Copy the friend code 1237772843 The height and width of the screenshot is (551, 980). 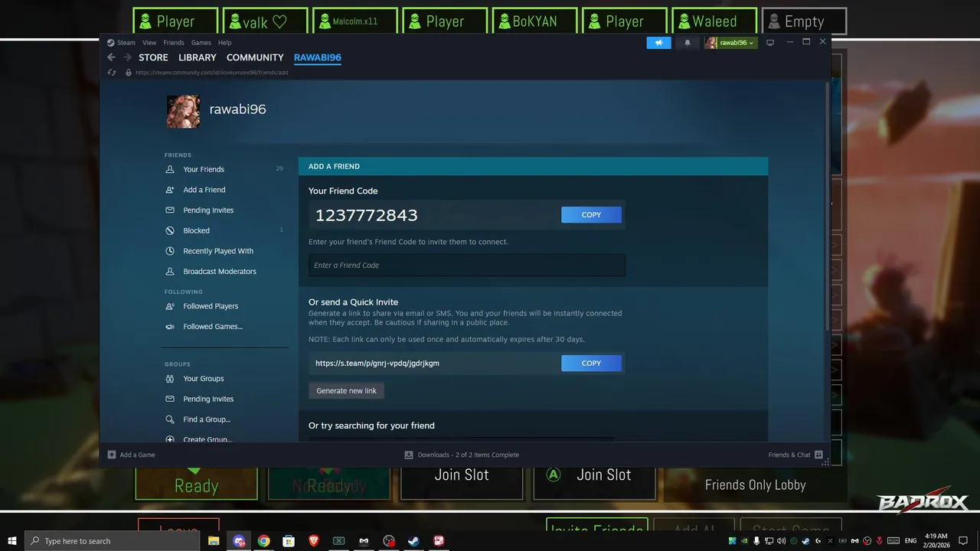(x=591, y=215)
